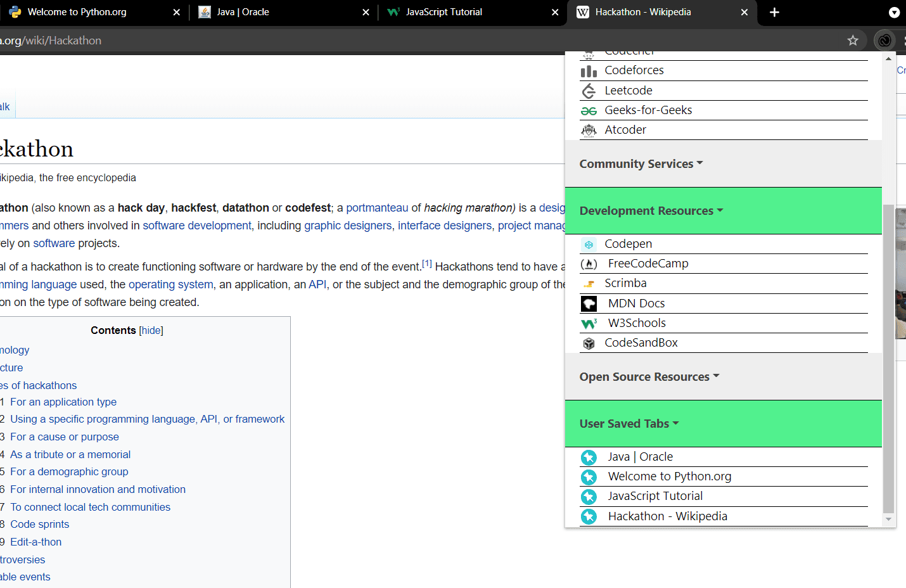The image size is (906, 588).
Task: Open saved tab JavaScript Tutorial
Action: (x=655, y=496)
